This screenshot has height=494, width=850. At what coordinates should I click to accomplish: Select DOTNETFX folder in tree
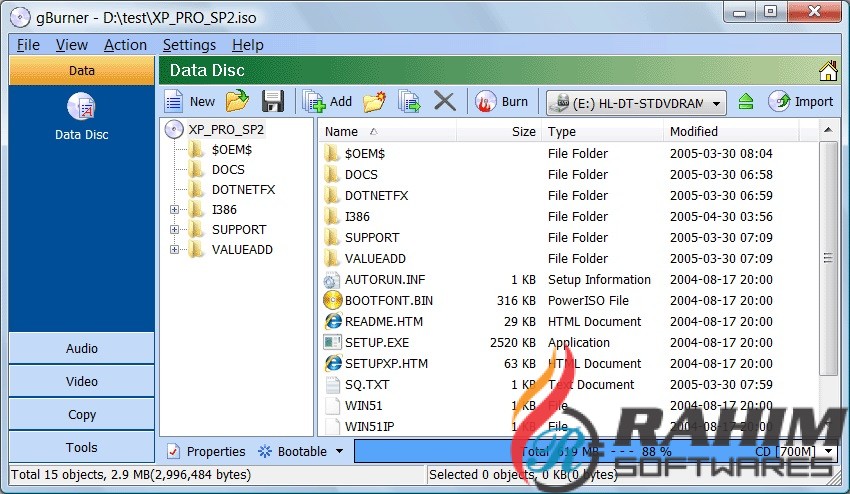[243, 190]
